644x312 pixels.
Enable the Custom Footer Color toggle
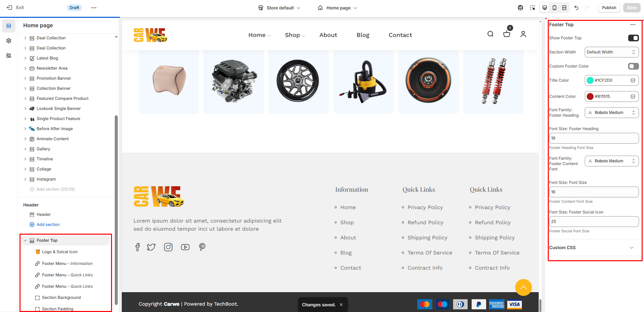(633, 66)
